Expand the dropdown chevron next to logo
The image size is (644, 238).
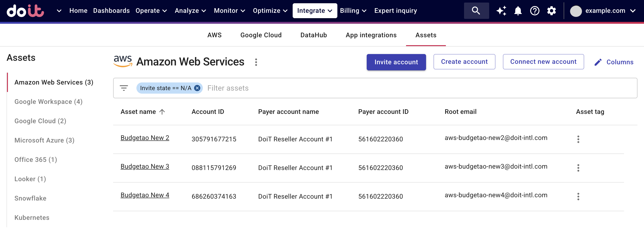pyautogui.click(x=59, y=11)
